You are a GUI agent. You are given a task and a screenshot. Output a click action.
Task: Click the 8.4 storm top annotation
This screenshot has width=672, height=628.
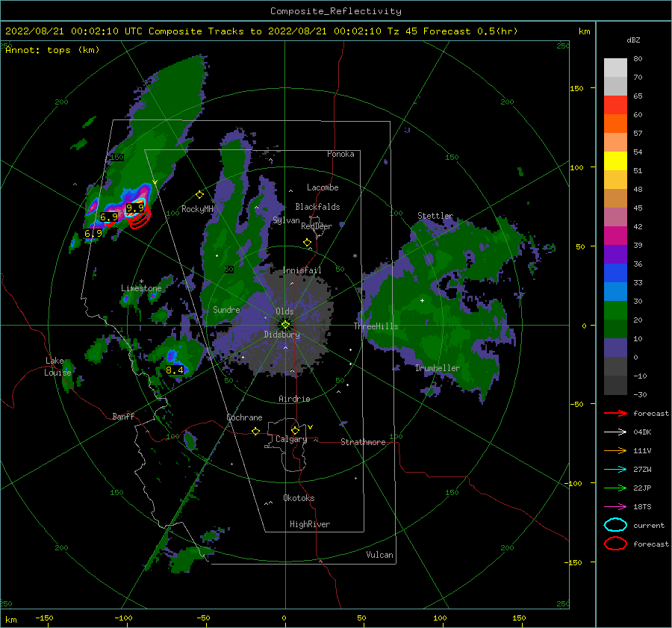point(175,370)
